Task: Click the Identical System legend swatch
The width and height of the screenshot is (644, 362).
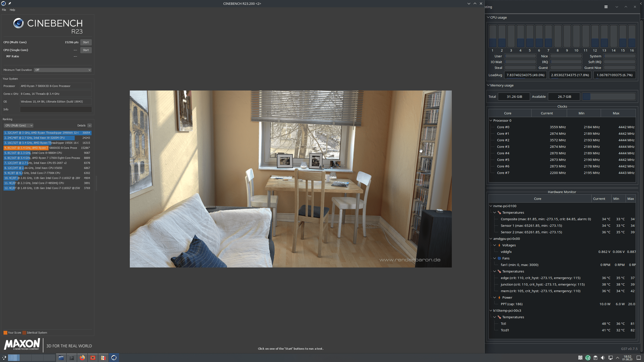Action: (x=24, y=333)
